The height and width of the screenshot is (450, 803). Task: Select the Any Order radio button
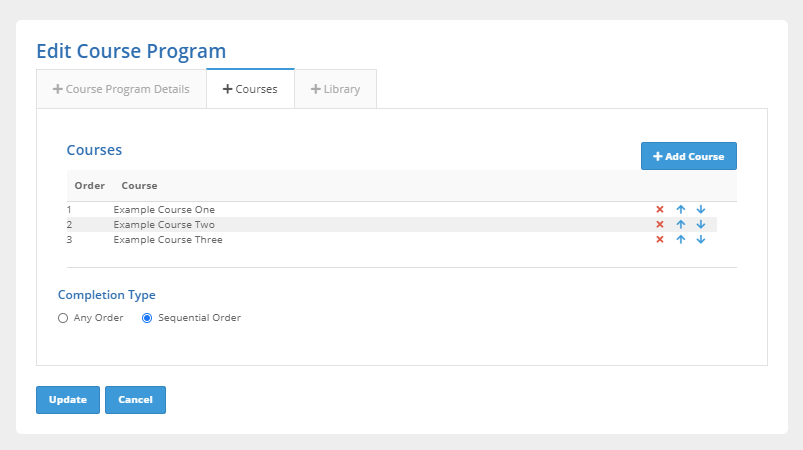[x=63, y=318]
